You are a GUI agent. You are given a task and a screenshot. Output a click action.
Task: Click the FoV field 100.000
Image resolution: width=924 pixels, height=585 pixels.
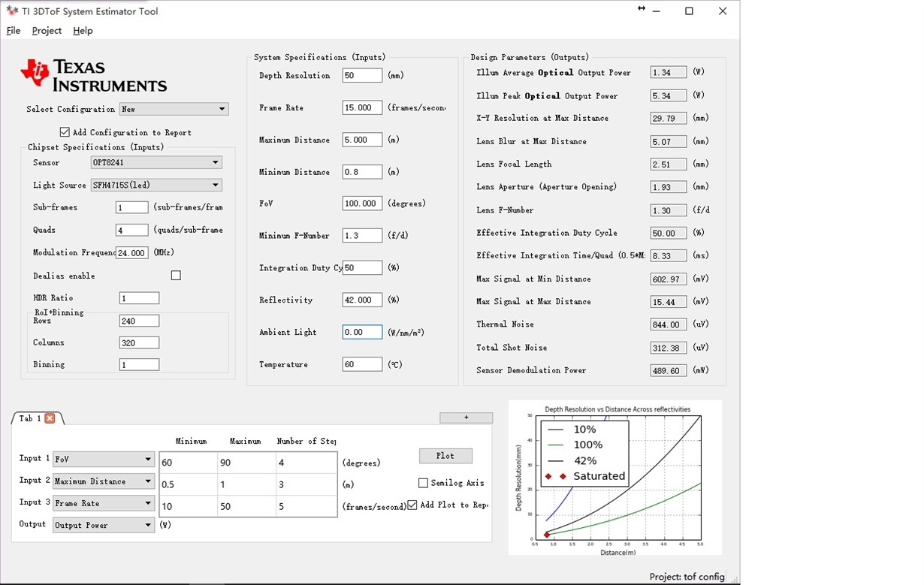coord(362,204)
